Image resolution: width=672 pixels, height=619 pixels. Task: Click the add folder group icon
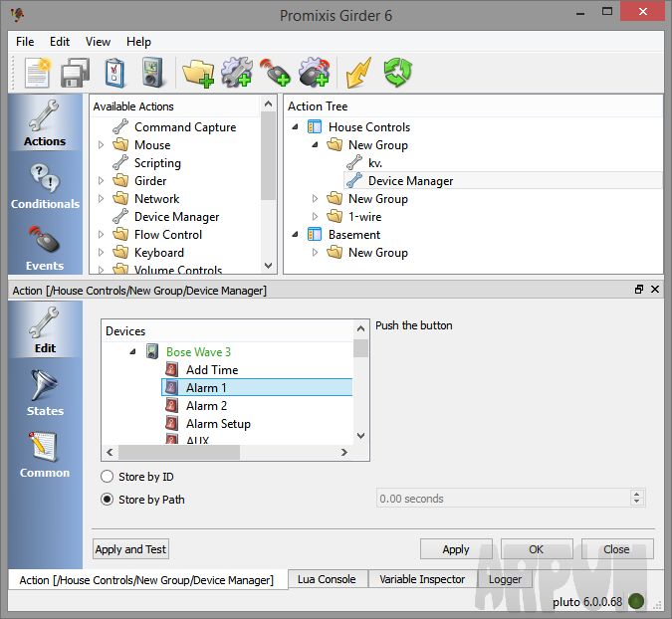(x=198, y=74)
